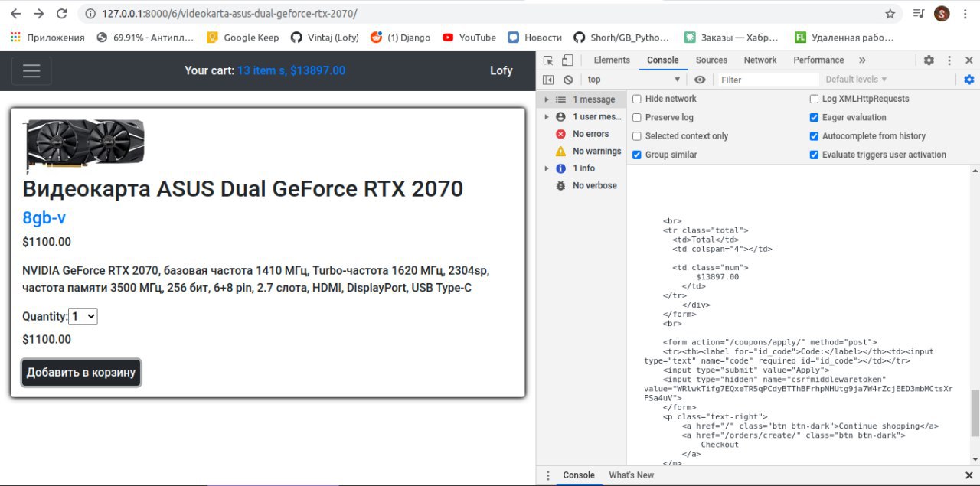Bookmark this page with the star icon
Image resolution: width=980 pixels, height=486 pixels.
pos(890,14)
